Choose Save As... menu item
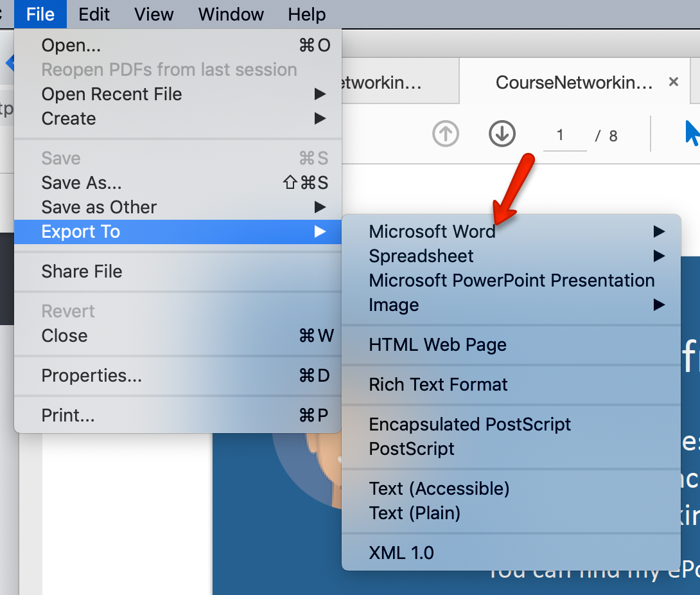The width and height of the screenshot is (700, 595). coord(178,182)
